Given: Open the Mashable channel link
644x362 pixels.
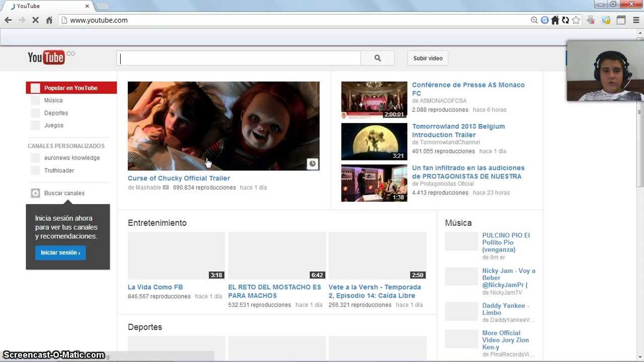Looking at the screenshot, I should click(148, 188).
